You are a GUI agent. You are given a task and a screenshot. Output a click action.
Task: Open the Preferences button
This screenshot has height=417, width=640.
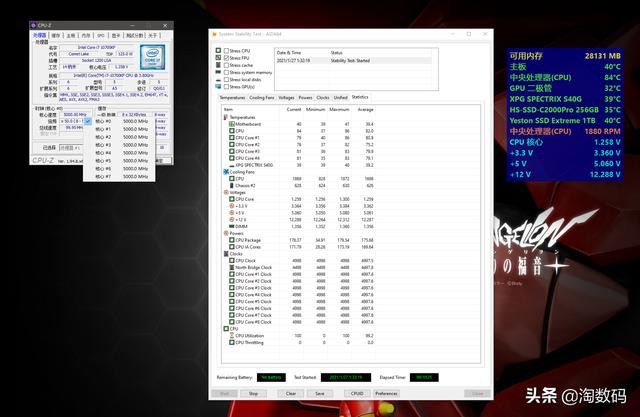(386, 393)
